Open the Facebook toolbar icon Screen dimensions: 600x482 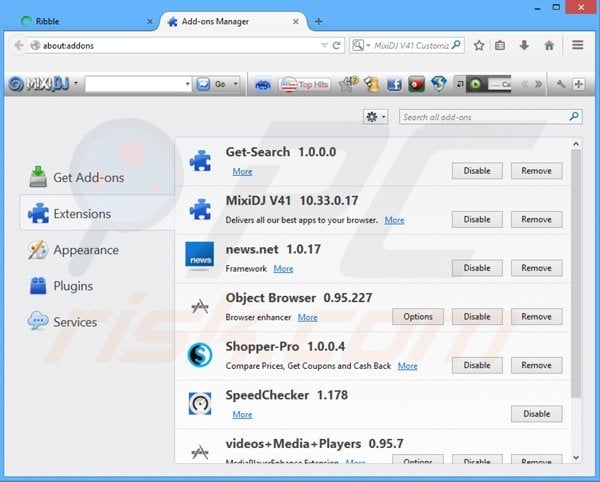394,84
